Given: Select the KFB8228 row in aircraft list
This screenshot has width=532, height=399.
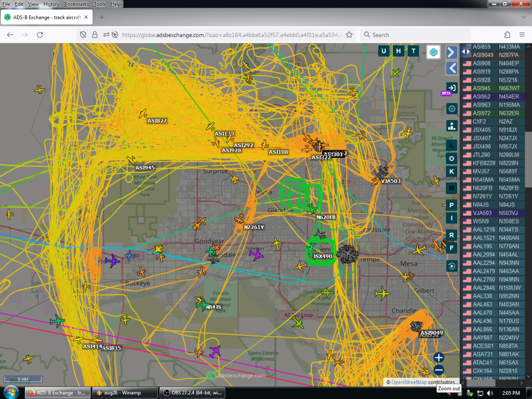Looking at the screenshot, I should tap(494, 163).
